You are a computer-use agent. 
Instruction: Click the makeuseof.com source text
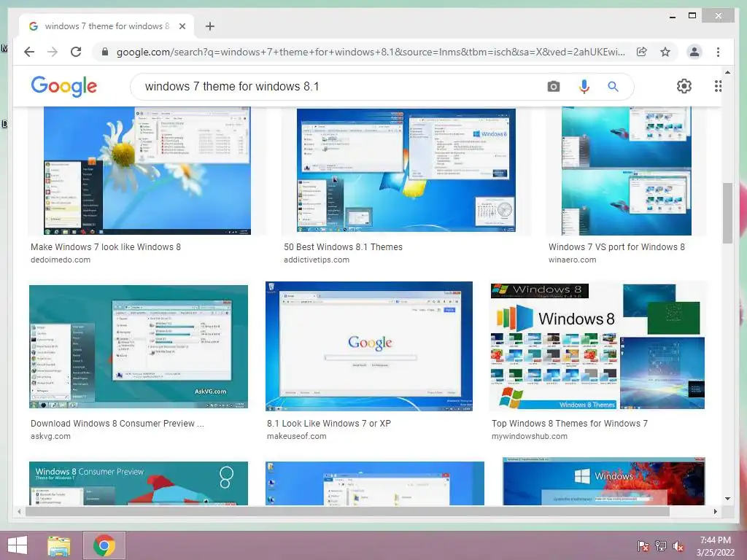pos(296,436)
